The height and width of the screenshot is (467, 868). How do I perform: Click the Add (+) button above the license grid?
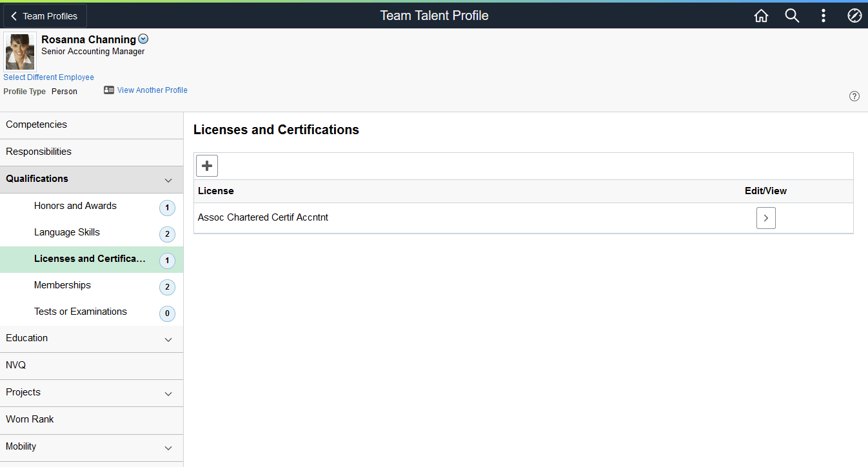point(206,165)
